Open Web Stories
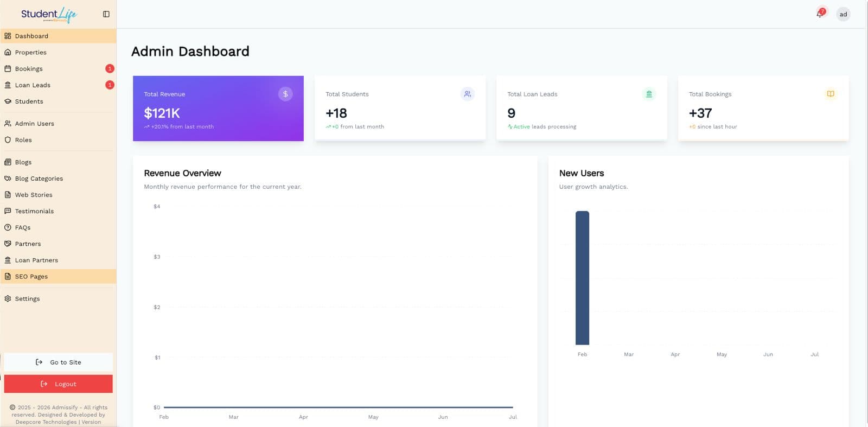This screenshot has height=427, width=868. point(58,194)
